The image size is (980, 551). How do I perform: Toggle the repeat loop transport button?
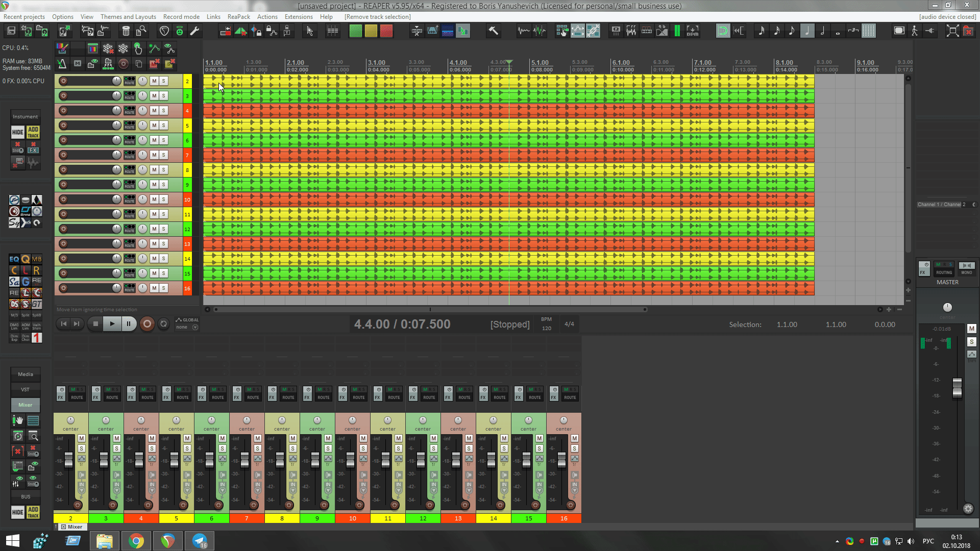coord(163,323)
